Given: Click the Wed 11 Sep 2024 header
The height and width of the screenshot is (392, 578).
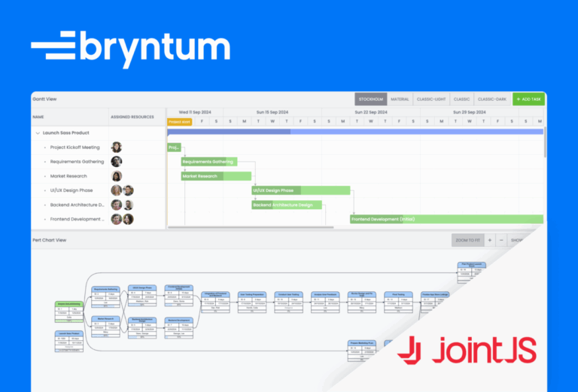Looking at the screenshot, I should pyautogui.click(x=195, y=112).
